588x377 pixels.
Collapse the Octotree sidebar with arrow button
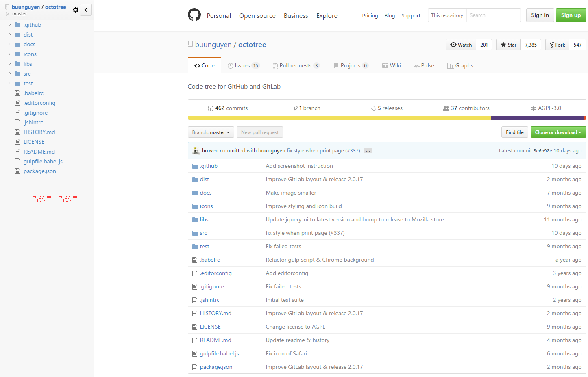click(86, 10)
